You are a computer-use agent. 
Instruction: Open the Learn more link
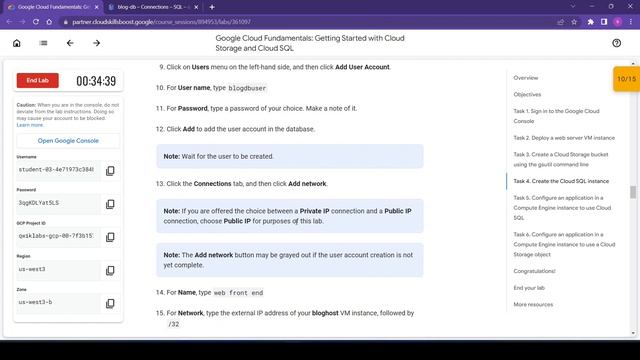[x=30, y=125]
